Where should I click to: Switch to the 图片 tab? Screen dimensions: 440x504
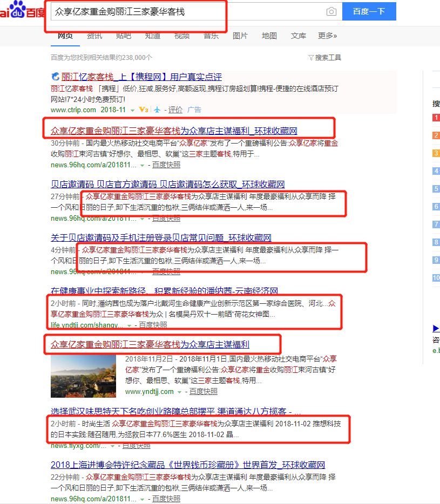[240, 36]
